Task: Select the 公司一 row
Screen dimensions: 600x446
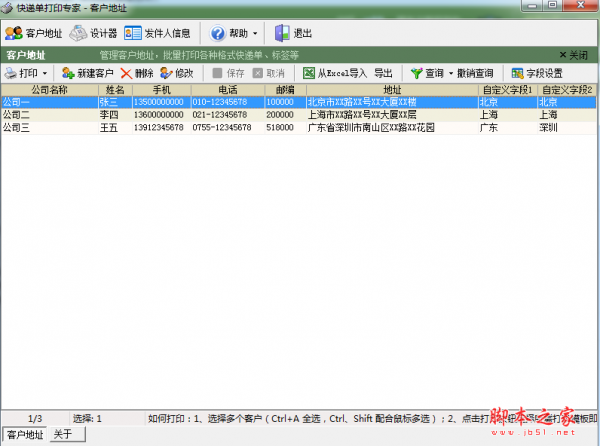Action: pyautogui.click(x=298, y=102)
